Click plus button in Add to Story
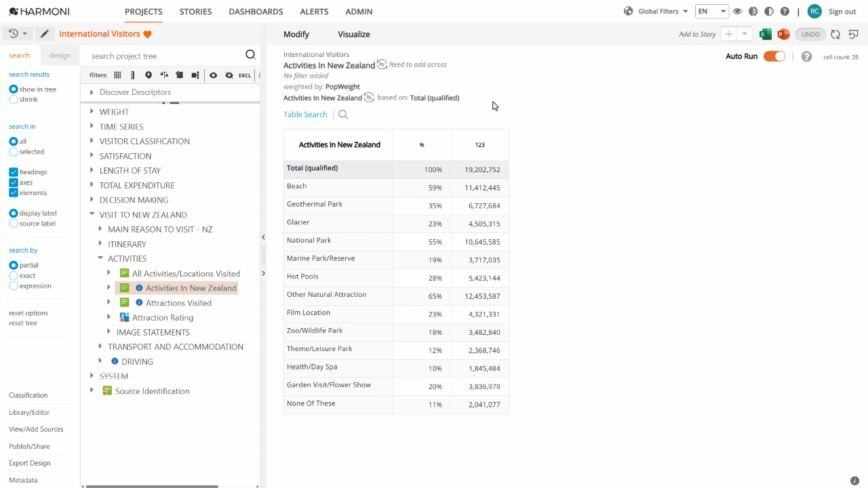 tap(729, 34)
